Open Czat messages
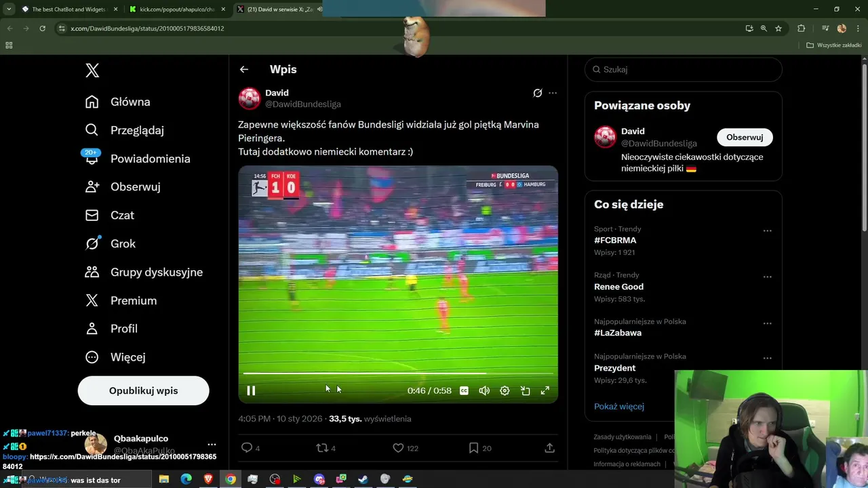Screen dimensions: 868x488 (109, 215)
